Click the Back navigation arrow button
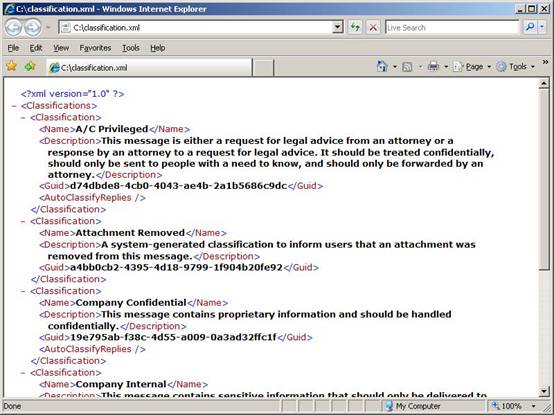The image size is (554, 415). (14, 28)
